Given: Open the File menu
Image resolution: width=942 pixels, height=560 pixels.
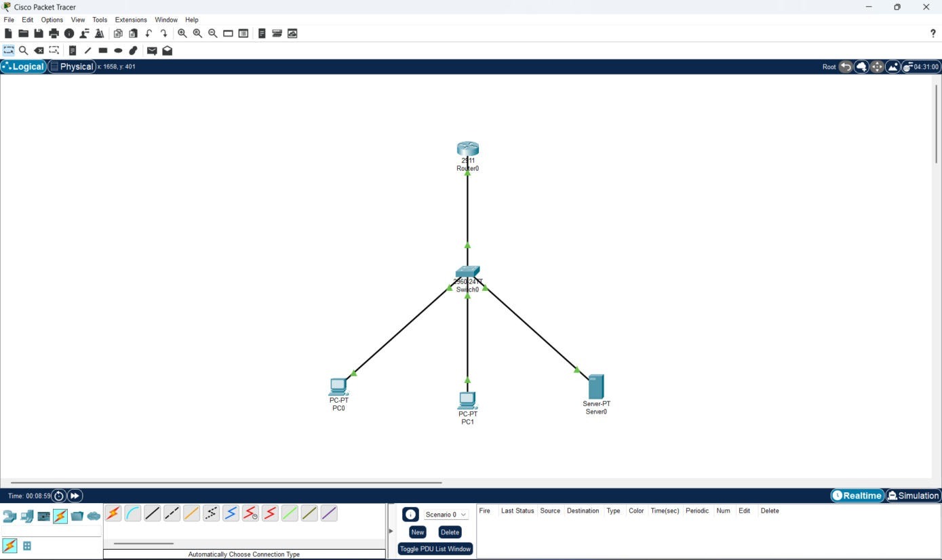Looking at the screenshot, I should click(9, 20).
